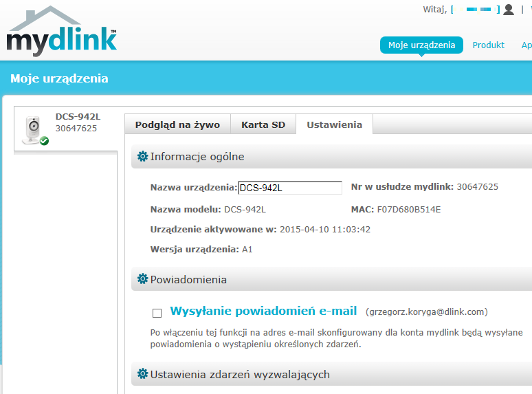Open the user profile icon

pyautogui.click(x=508, y=10)
